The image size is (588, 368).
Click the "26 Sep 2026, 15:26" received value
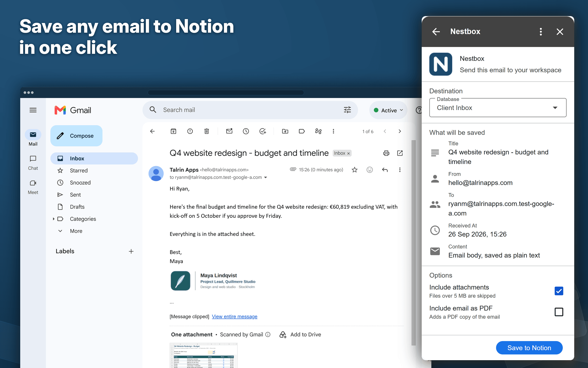click(x=477, y=234)
